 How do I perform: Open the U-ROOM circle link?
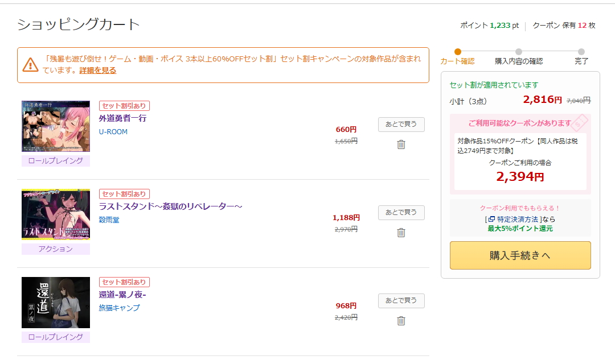pos(113,132)
